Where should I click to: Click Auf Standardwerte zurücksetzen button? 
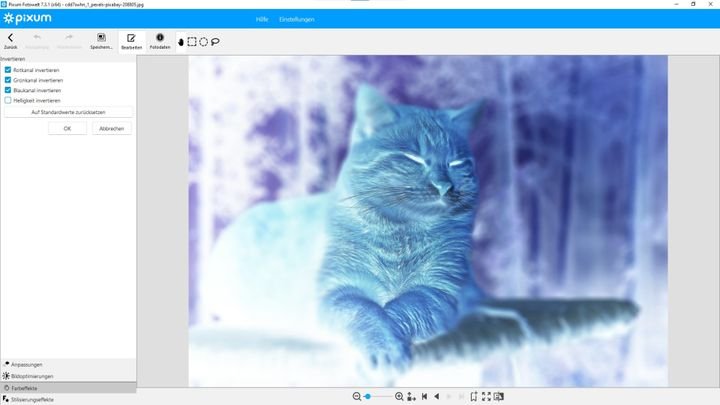click(68, 112)
